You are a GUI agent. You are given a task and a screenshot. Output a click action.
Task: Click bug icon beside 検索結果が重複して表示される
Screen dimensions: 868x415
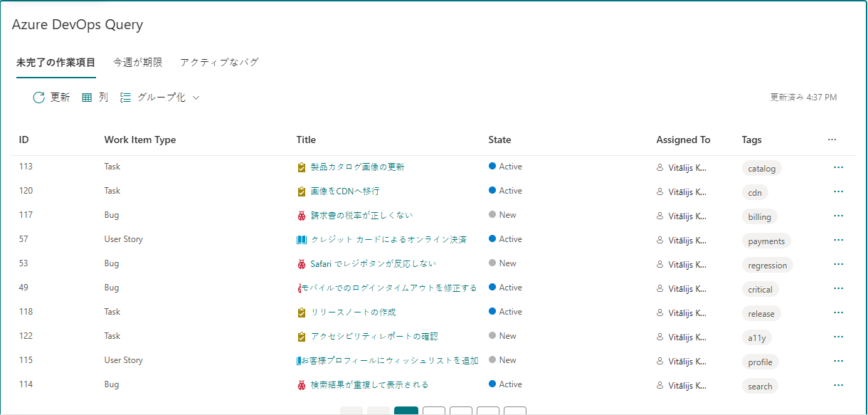coord(302,385)
